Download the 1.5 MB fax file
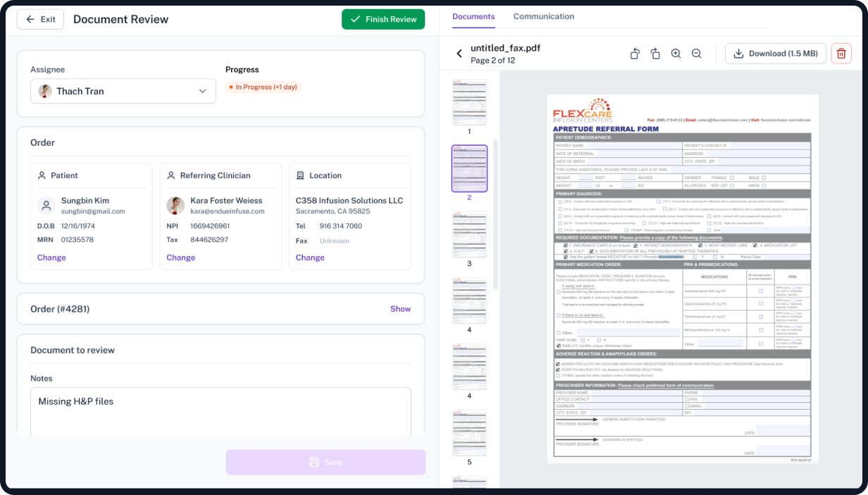 pyautogui.click(x=776, y=54)
